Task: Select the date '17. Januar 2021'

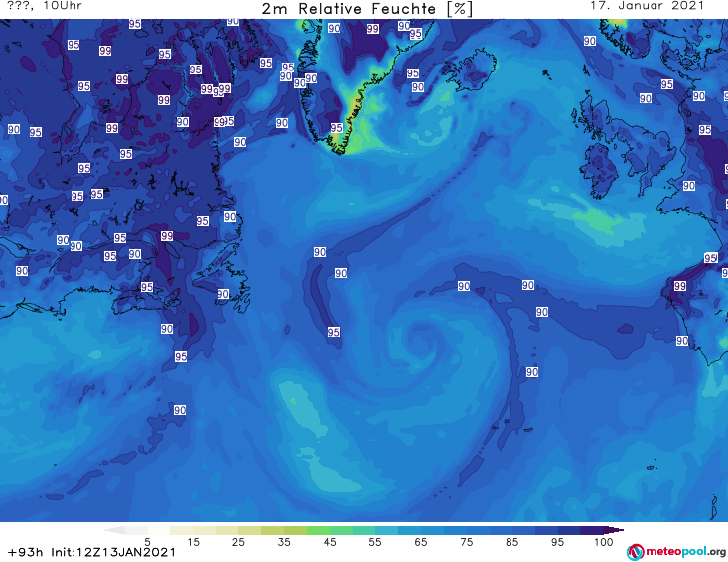Action: coord(647,6)
